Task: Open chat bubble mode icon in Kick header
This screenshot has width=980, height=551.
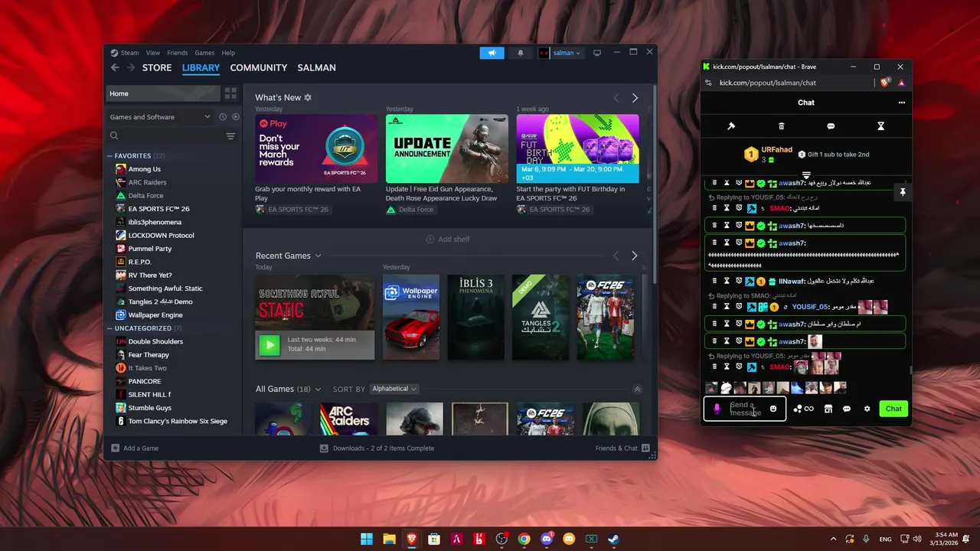Action: (x=831, y=126)
